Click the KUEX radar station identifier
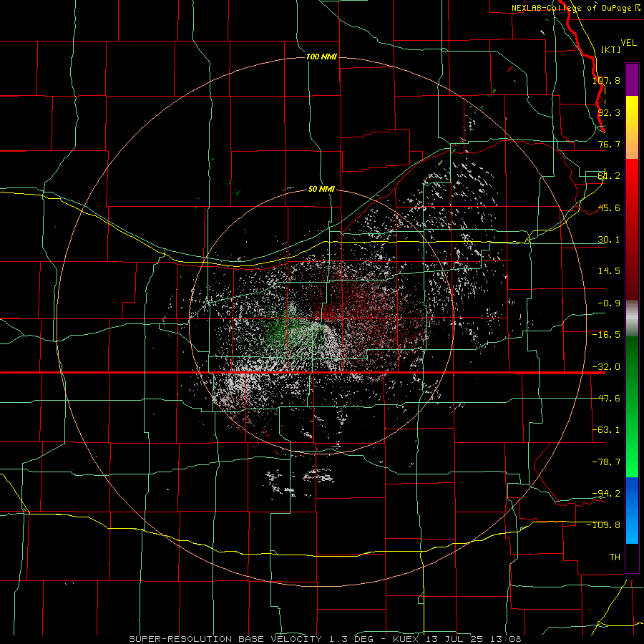644x644 pixels. [406, 639]
